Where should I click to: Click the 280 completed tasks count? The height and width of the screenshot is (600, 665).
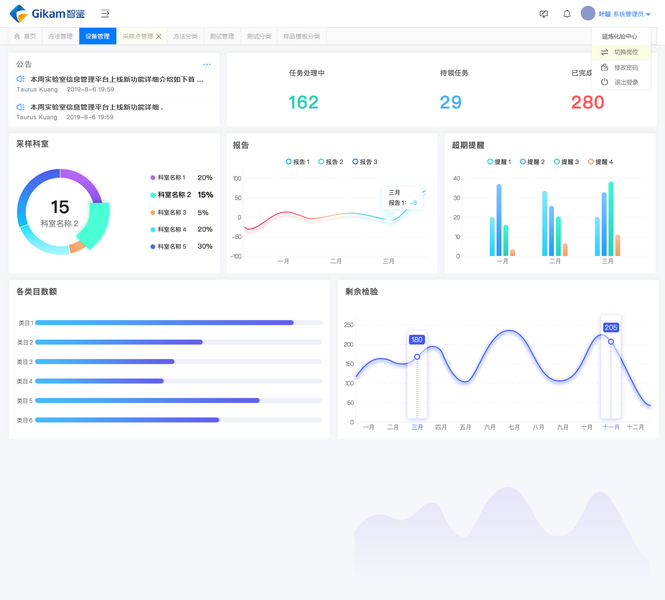pos(587,102)
